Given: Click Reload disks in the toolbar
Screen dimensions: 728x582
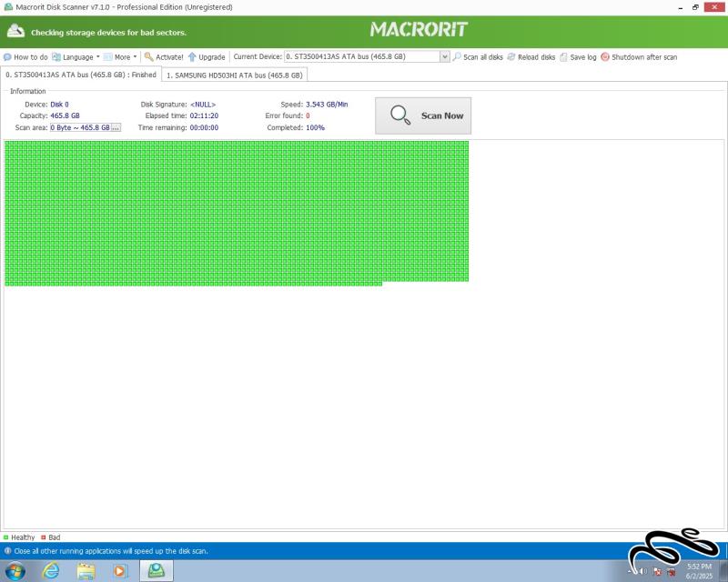Looking at the screenshot, I should pyautogui.click(x=531, y=57).
